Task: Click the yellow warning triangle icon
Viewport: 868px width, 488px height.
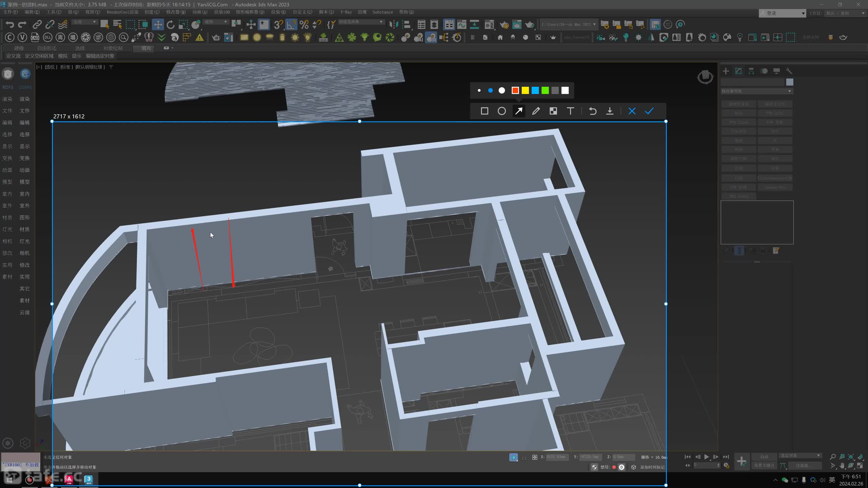Action: [199, 37]
